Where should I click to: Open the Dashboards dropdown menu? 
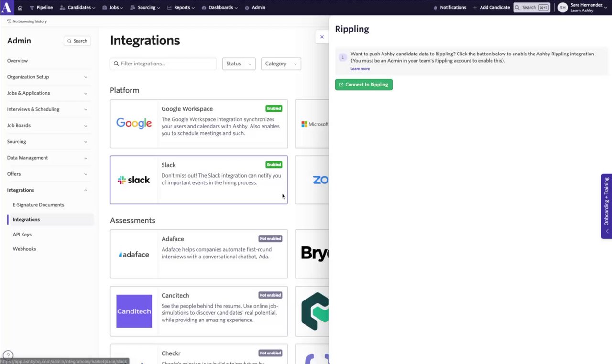point(220,8)
